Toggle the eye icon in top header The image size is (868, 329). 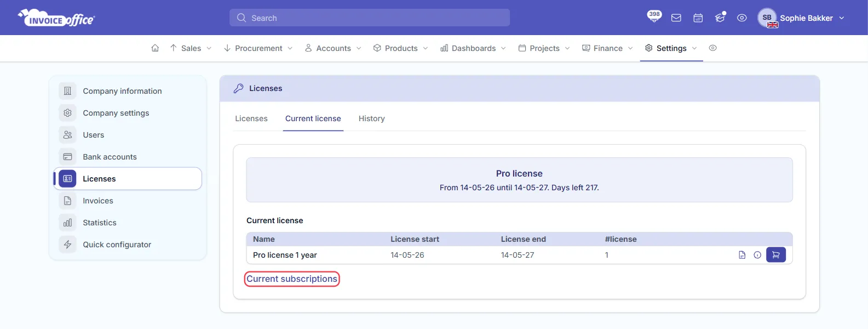(742, 18)
